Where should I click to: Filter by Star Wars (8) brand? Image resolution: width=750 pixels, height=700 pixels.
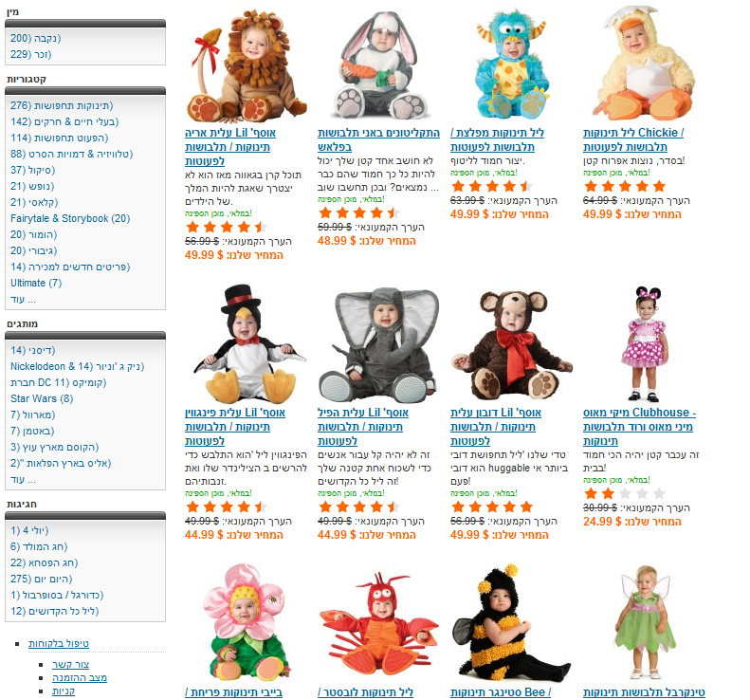coord(42,398)
